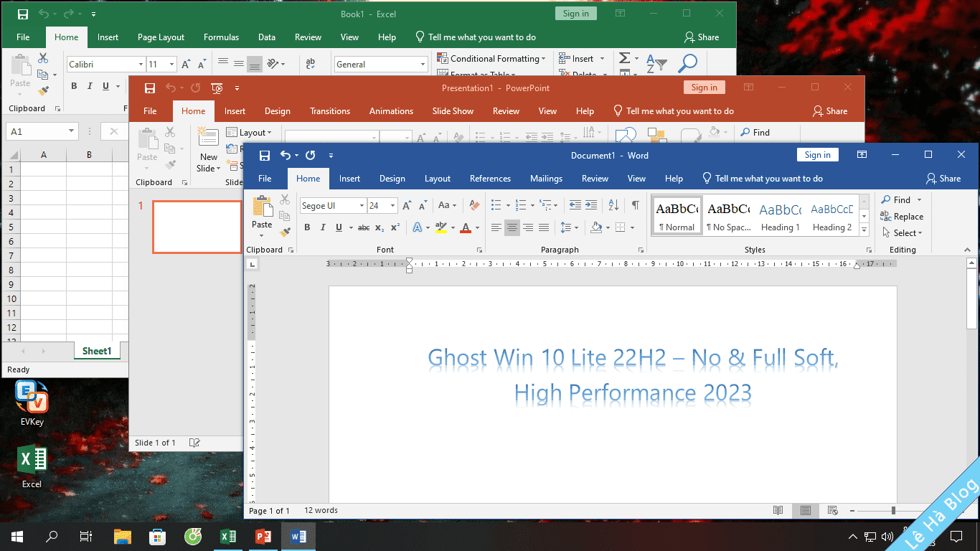Click the Sign in button in Word
The height and width of the screenshot is (551, 980).
[x=817, y=155]
